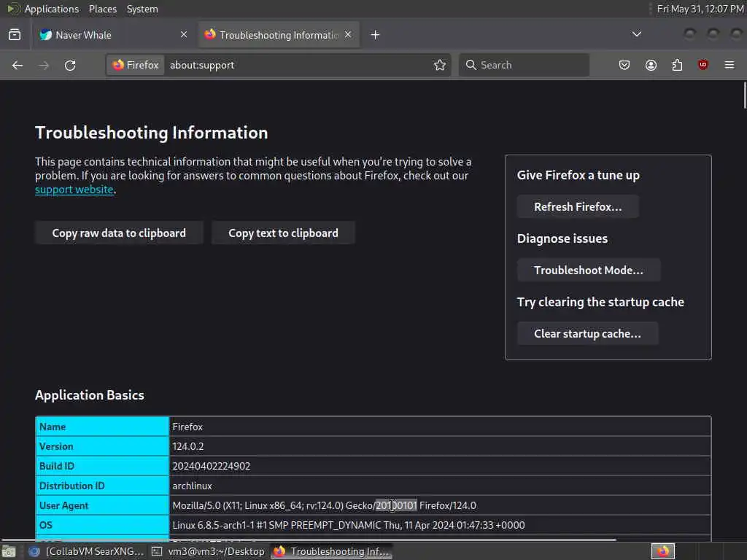This screenshot has width=747, height=560.
Task: Start Troubleshoot Mode
Action: 589,270
